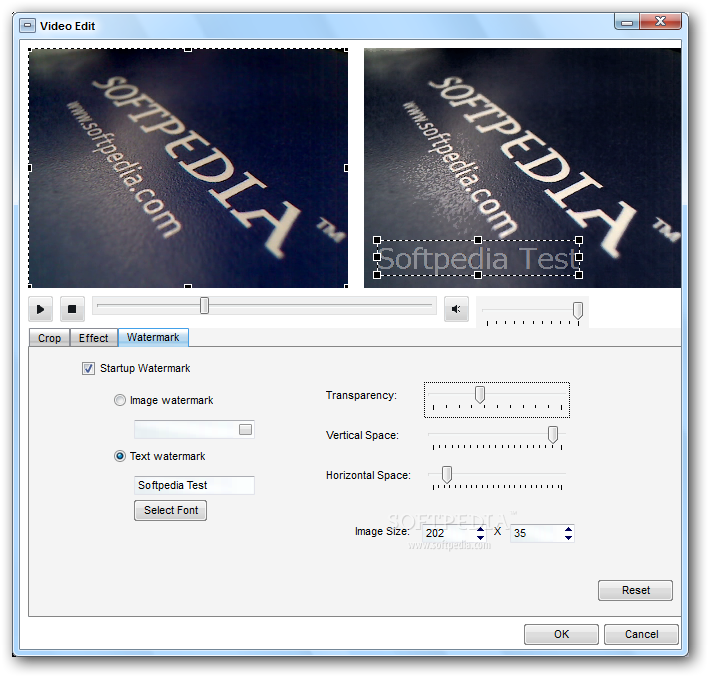Click the Softpedia Test text field
The image size is (709, 677).
click(194, 485)
